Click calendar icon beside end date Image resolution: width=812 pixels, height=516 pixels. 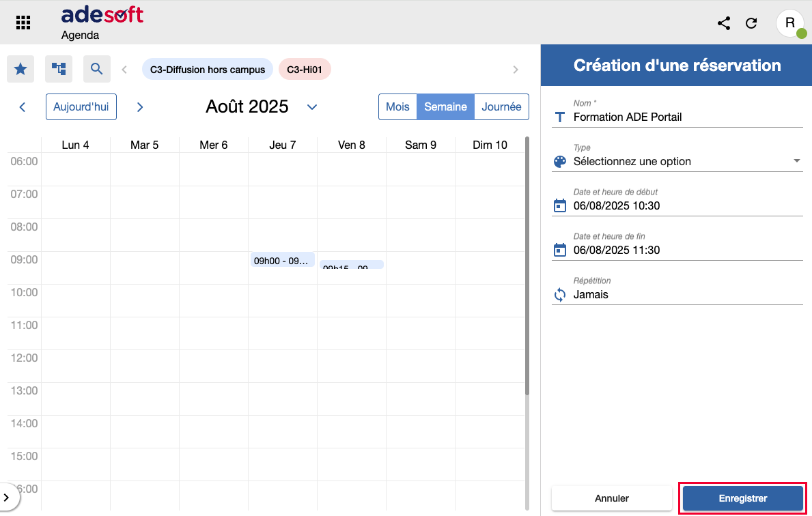pos(560,250)
